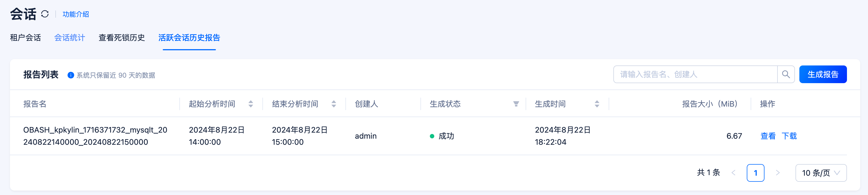868x195 pixels.
Task: Open the 生成状态 filter icon
Action: (x=516, y=104)
